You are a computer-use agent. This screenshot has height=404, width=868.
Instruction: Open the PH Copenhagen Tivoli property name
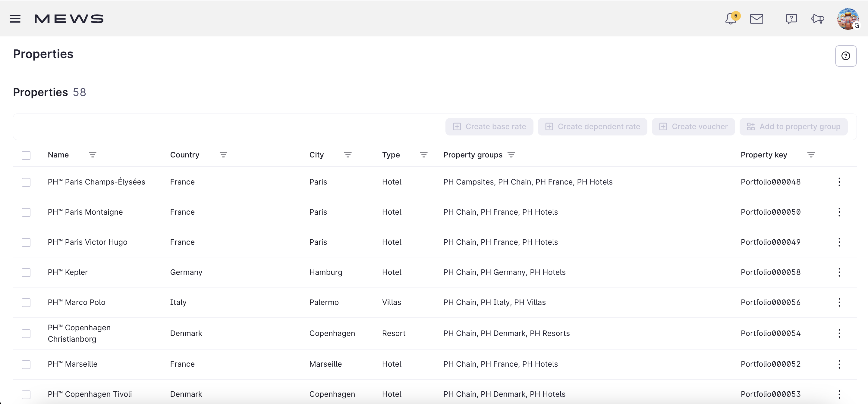point(90,394)
